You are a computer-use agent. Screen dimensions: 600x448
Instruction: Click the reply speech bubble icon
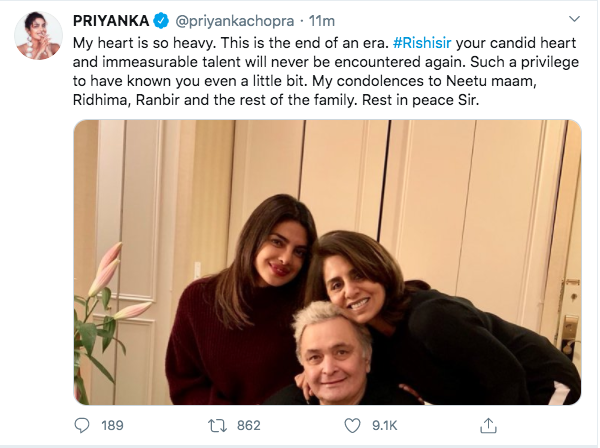82,425
